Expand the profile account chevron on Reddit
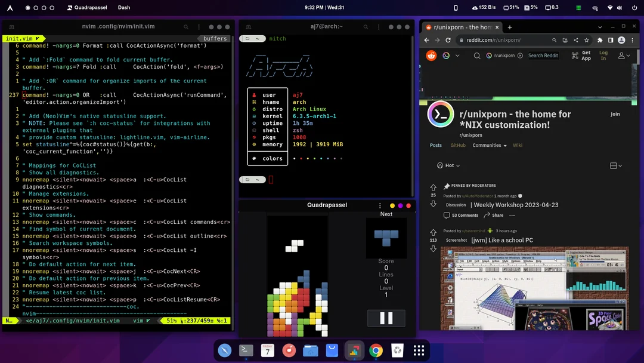The width and height of the screenshot is (644, 363). 628,56
